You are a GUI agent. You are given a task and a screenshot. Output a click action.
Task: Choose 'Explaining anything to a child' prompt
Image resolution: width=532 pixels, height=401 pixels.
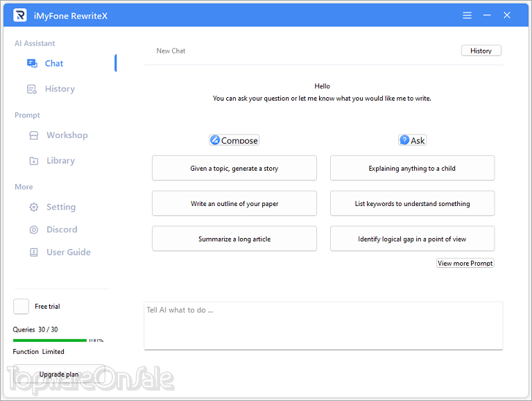click(412, 169)
